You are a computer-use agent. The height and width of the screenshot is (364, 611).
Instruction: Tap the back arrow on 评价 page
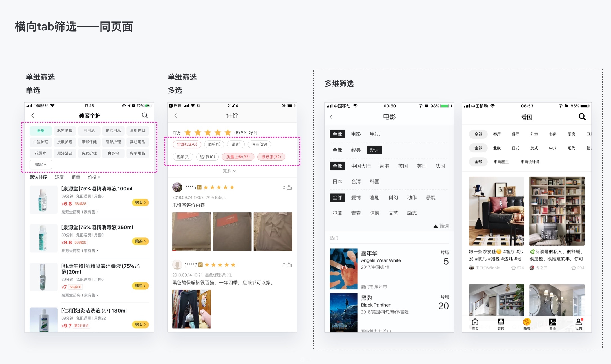176,115
